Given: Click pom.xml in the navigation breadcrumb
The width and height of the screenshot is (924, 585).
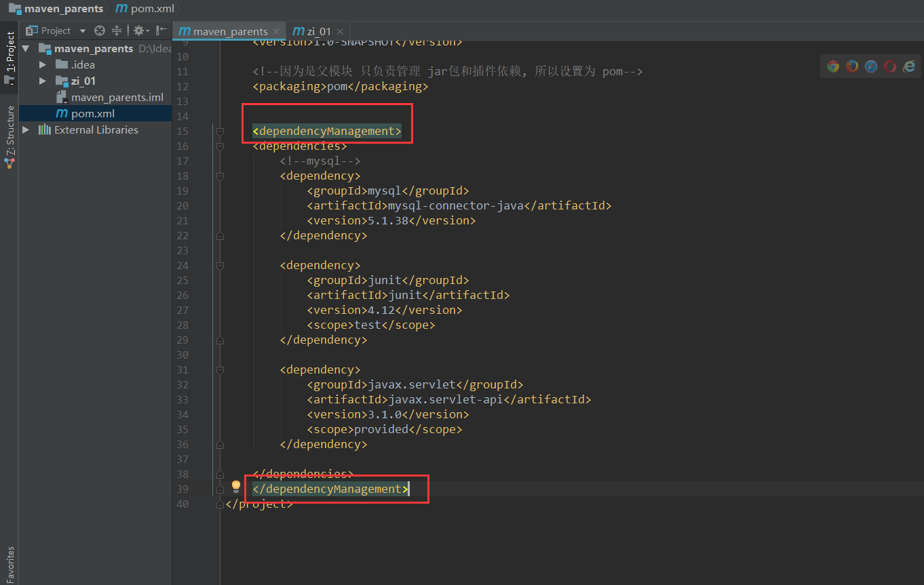Looking at the screenshot, I should tap(146, 9).
